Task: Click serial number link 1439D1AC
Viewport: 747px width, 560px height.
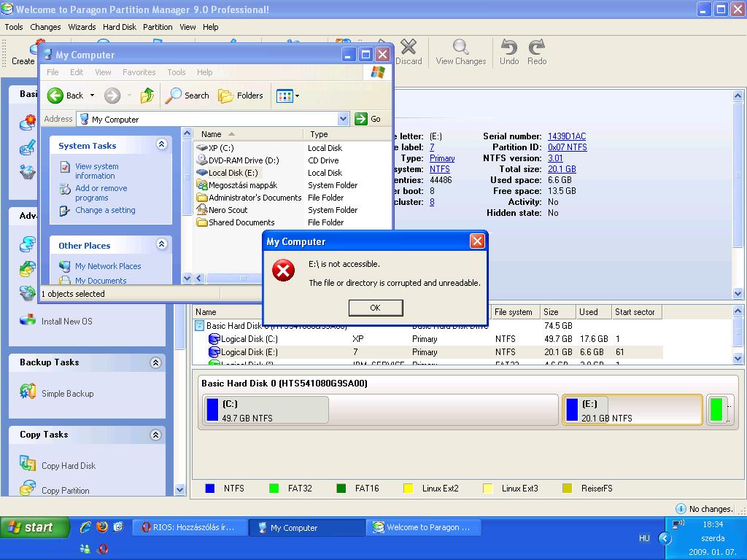Action: tap(566, 136)
